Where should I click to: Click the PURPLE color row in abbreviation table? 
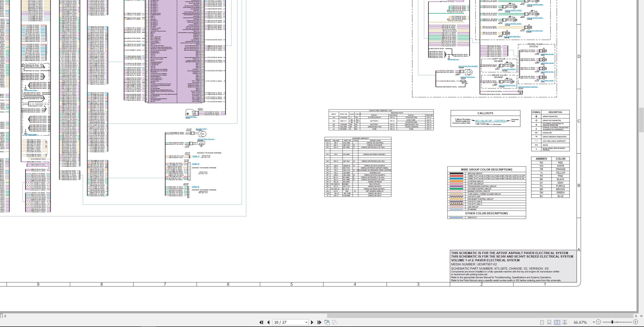point(550,186)
